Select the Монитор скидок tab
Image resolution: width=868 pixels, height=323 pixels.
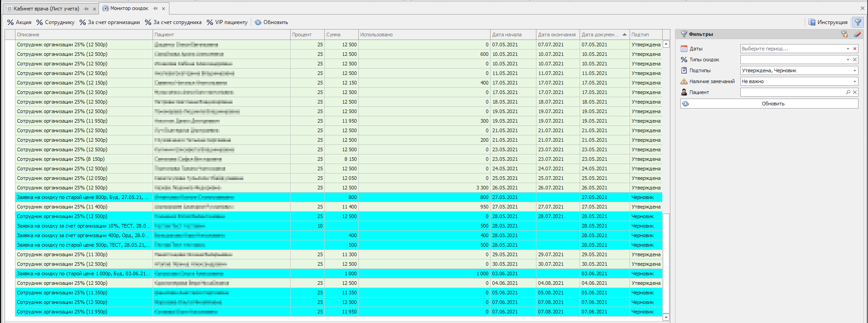[129, 9]
